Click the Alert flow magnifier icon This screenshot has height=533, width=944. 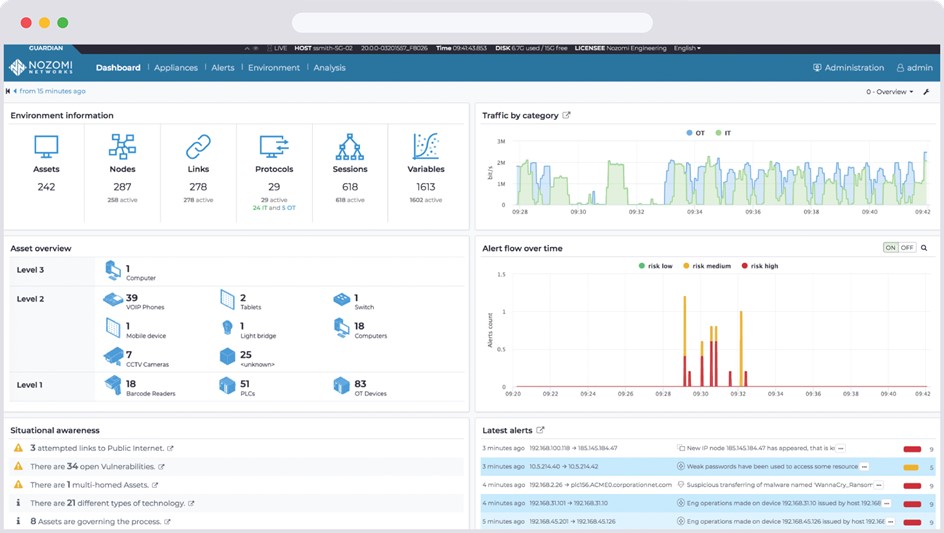(x=924, y=248)
